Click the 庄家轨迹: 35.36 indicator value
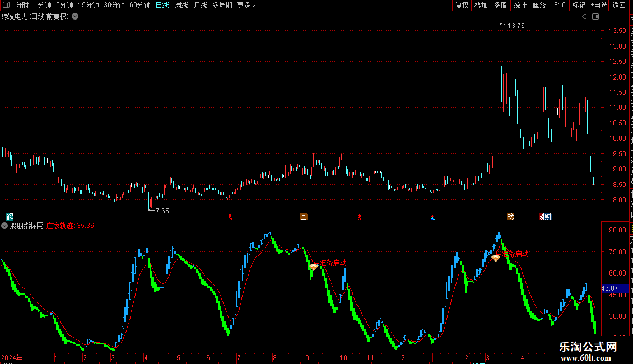Image resolution: width=633 pixels, height=364 pixels. coord(70,226)
